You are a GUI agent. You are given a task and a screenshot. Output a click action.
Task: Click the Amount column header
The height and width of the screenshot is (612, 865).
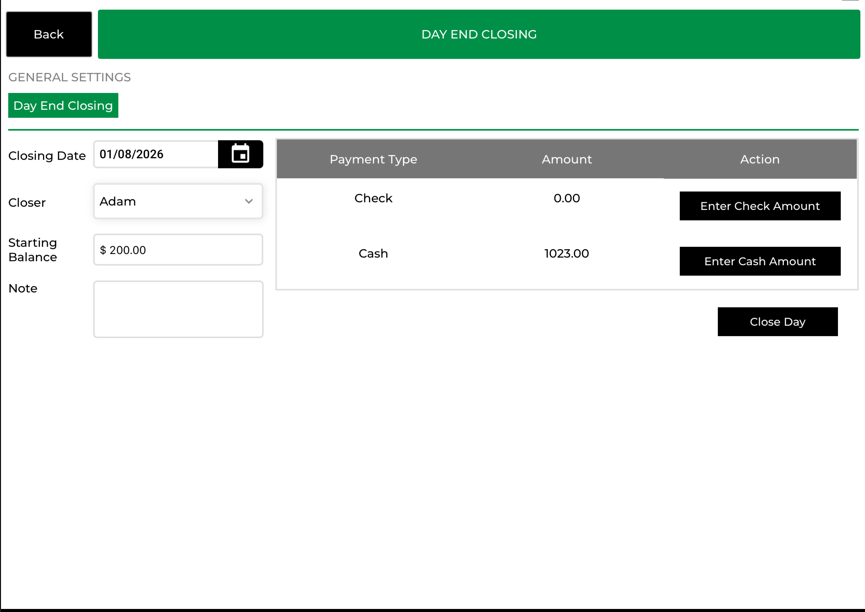[566, 159]
